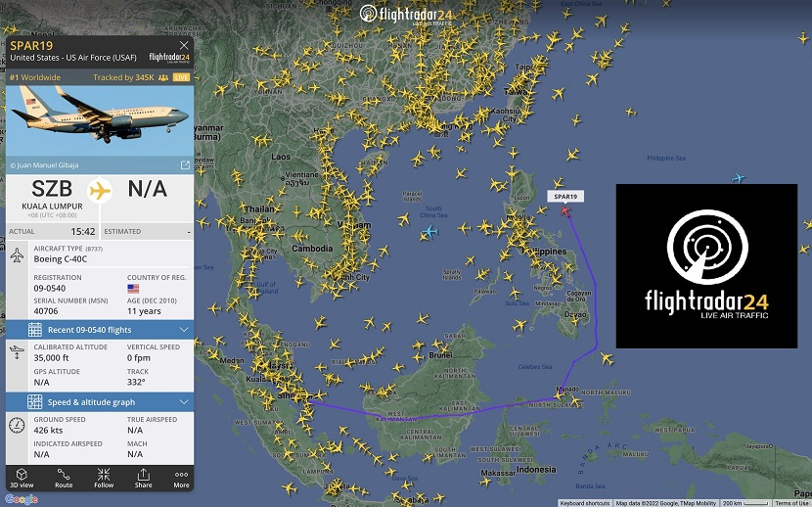Click the purple flight track line

point(596,310)
